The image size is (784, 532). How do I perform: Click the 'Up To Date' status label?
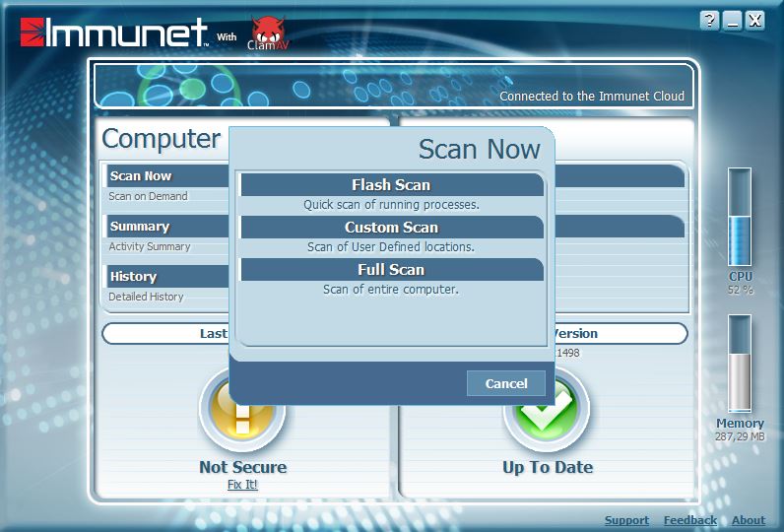(548, 467)
